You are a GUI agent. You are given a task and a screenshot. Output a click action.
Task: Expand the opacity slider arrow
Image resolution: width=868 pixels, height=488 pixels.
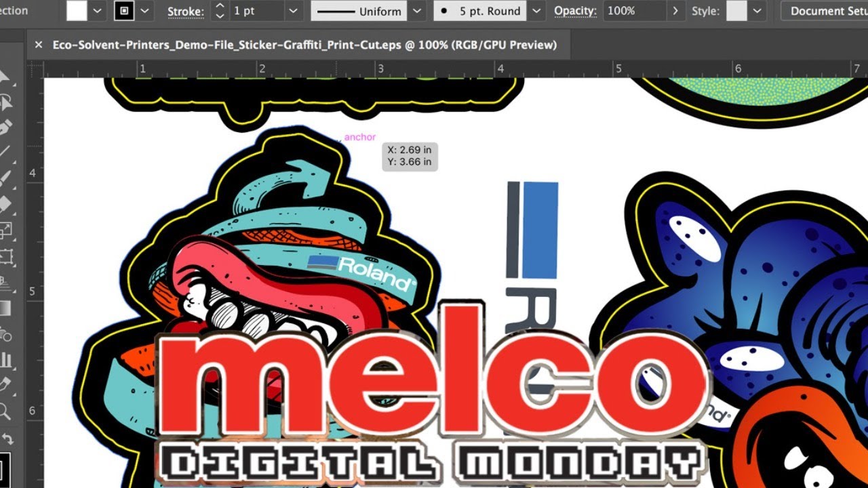point(675,11)
